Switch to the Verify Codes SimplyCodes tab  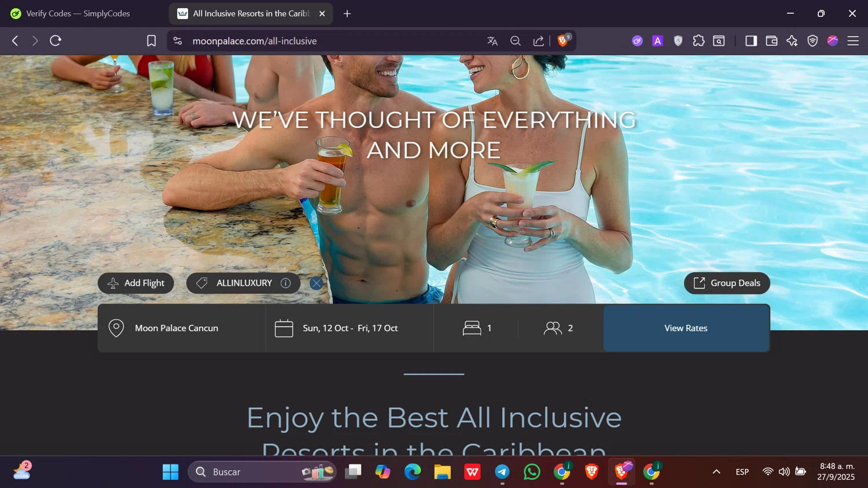(78, 13)
